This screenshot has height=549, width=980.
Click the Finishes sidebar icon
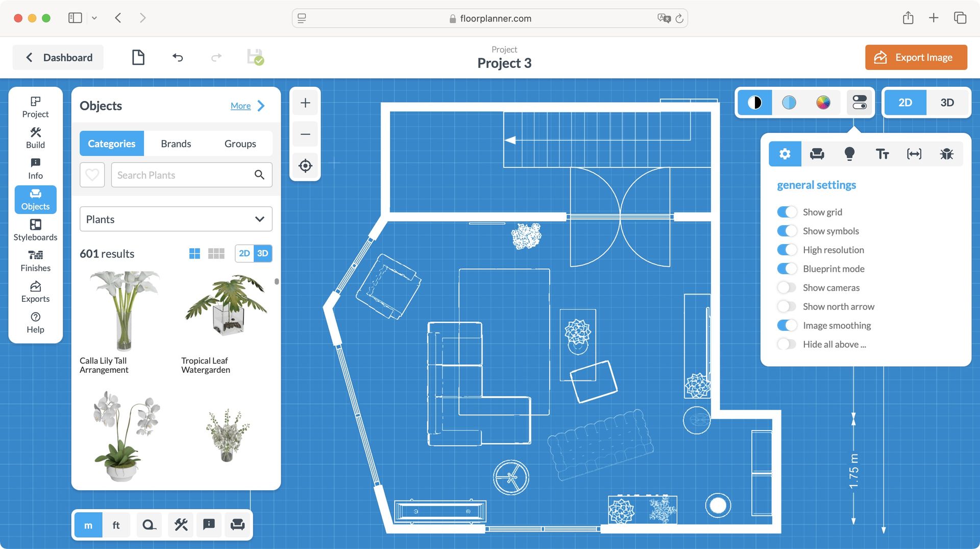point(35,260)
